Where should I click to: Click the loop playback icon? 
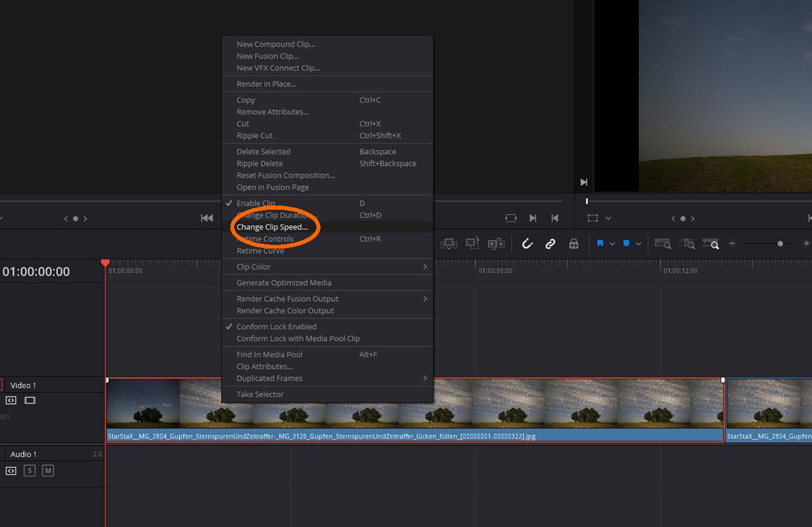point(510,218)
